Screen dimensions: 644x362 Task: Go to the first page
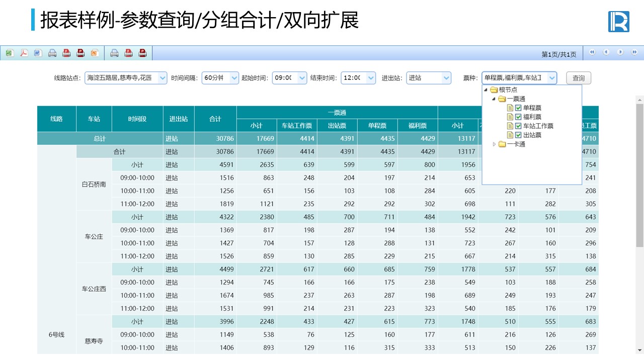coord(592,52)
